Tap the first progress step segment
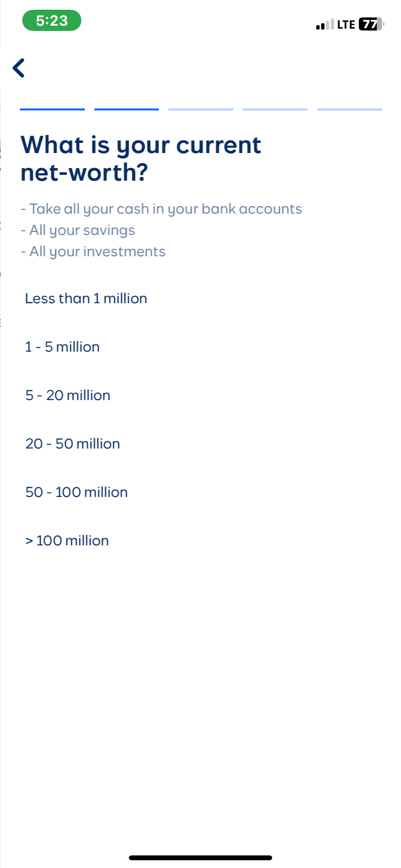401x868 pixels. [x=52, y=109]
